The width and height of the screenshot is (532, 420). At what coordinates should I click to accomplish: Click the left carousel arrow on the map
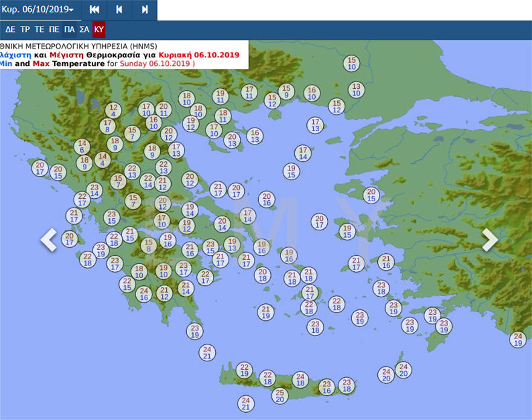coord(48,240)
